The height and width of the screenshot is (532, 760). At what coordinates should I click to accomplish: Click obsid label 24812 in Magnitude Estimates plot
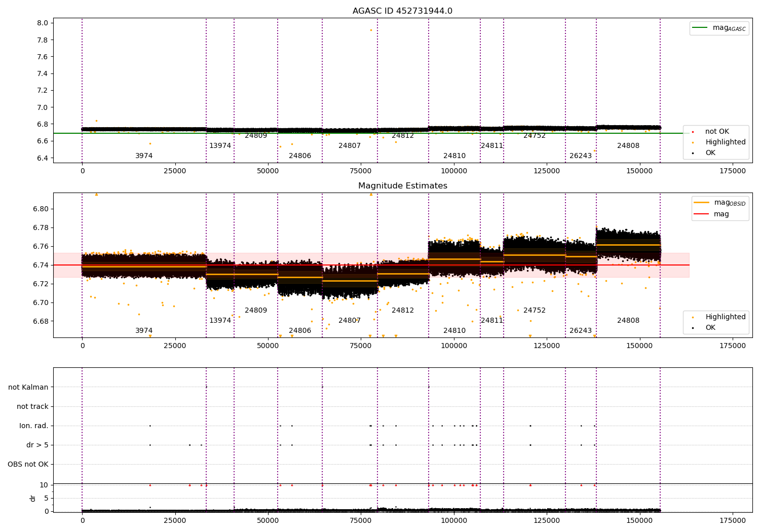[403, 310]
